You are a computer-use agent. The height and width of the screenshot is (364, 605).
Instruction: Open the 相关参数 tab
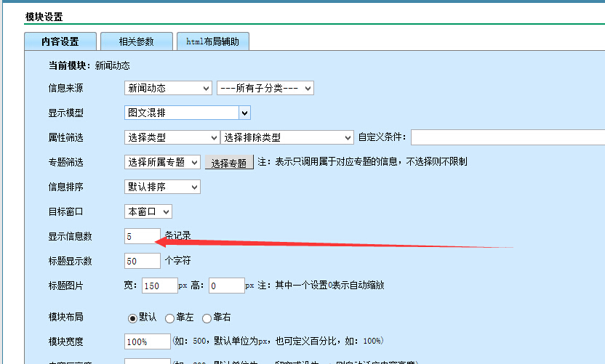(137, 41)
